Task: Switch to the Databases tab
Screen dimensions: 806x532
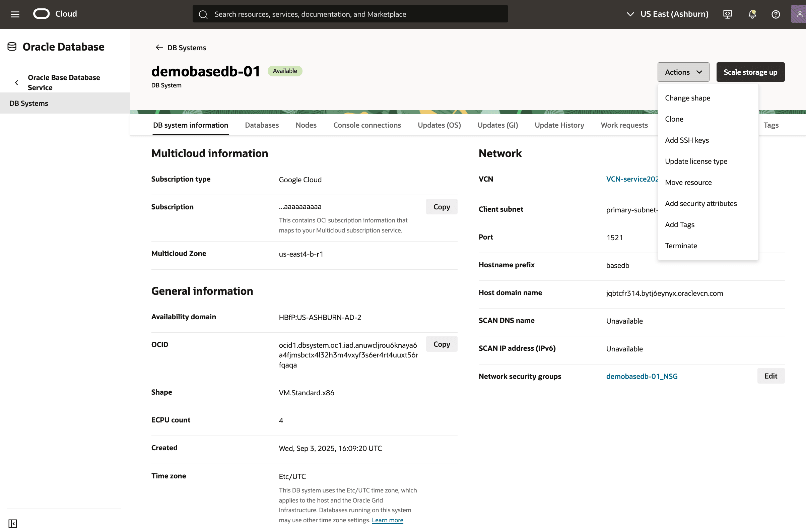Action: (262, 125)
